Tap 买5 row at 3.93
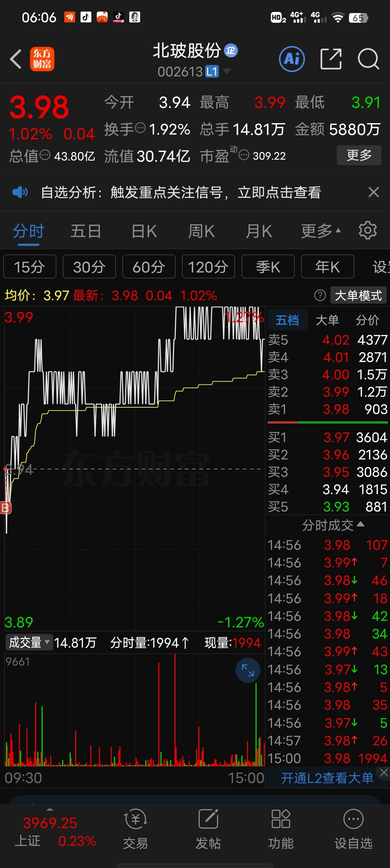Image resolution: width=390 pixels, height=868 pixels. point(328,507)
